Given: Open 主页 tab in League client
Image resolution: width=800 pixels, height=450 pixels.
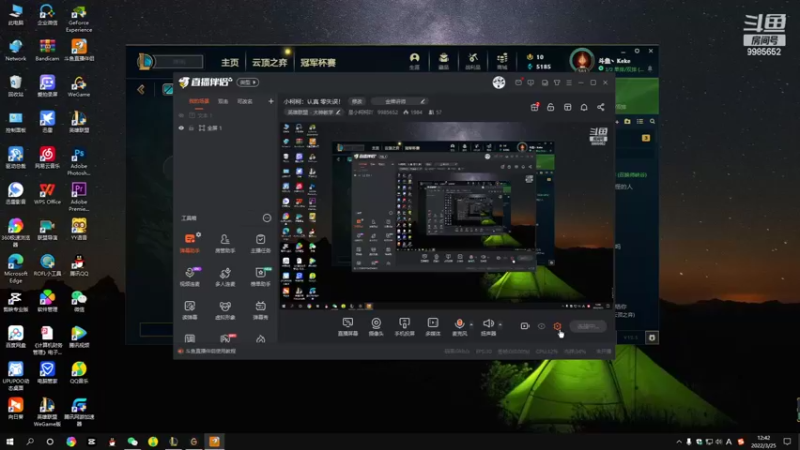Looking at the screenshot, I should coord(230,62).
